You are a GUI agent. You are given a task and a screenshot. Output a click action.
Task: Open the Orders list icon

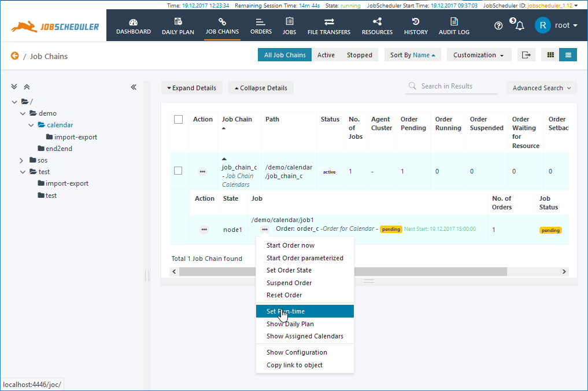(x=261, y=22)
